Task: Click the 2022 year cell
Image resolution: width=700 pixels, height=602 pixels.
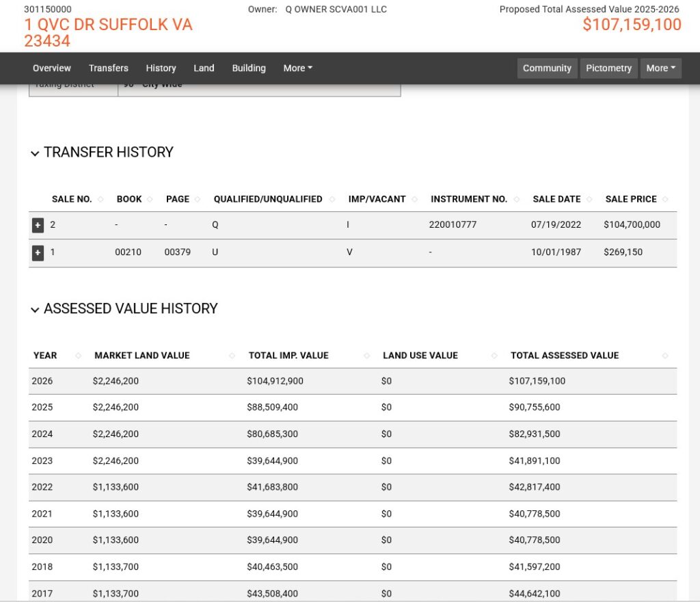Action: click(42, 487)
